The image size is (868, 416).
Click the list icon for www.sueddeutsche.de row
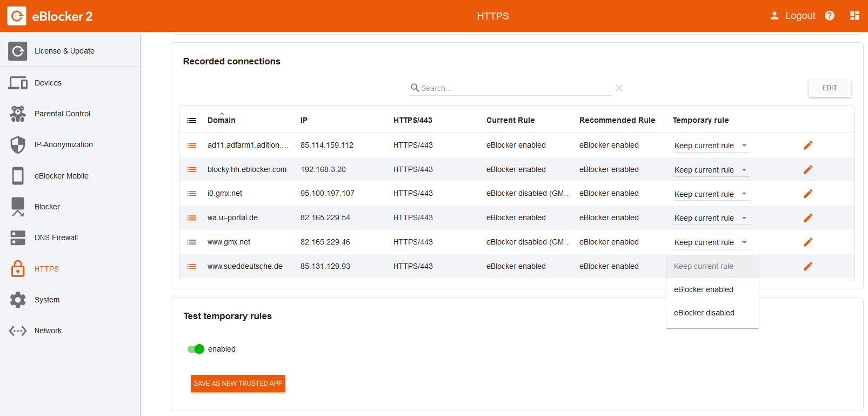click(x=192, y=266)
